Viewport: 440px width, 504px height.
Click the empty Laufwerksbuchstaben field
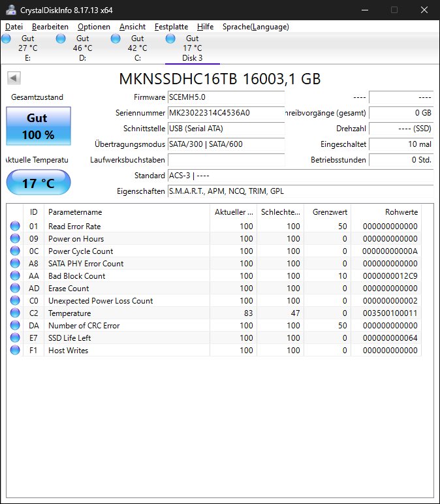pos(227,160)
